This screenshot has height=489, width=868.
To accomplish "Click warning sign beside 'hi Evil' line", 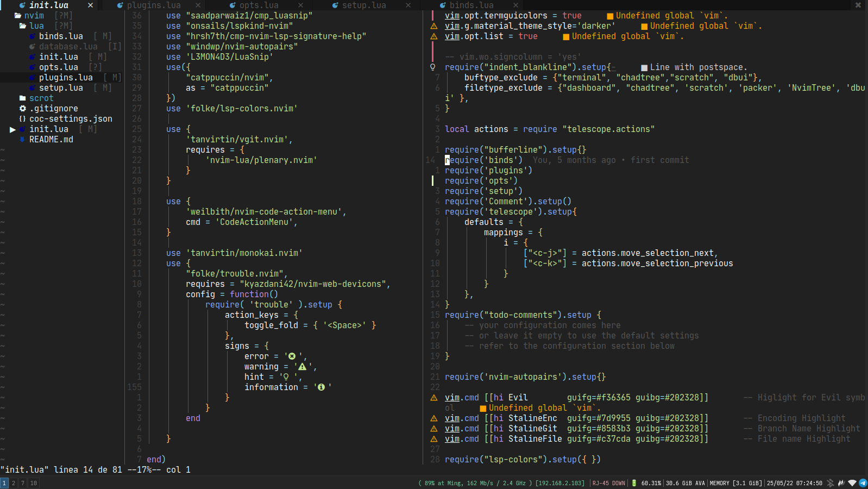I will click(x=433, y=398).
